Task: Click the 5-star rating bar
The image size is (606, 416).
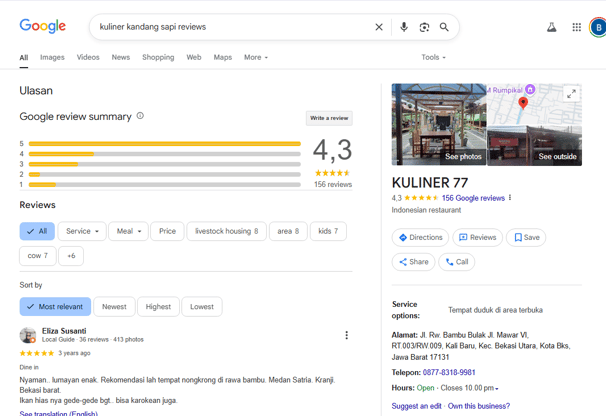Action: (x=165, y=143)
